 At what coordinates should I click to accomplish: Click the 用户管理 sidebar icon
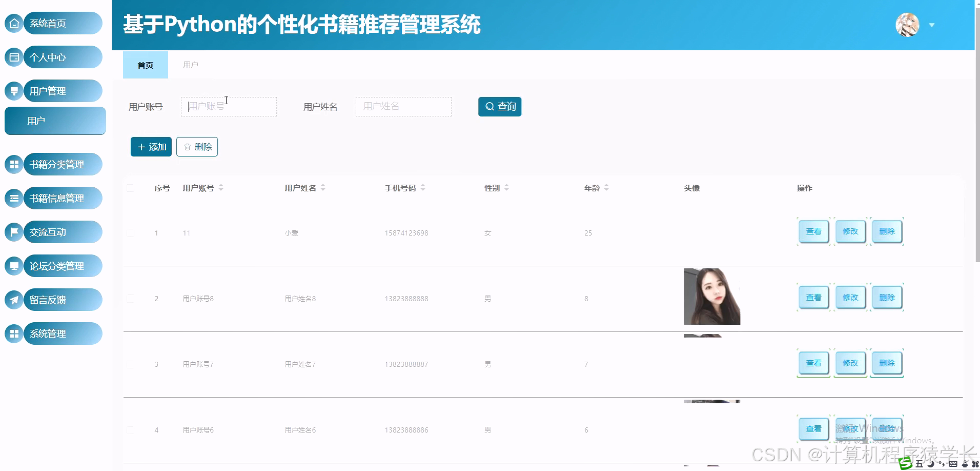click(x=14, y=91)
